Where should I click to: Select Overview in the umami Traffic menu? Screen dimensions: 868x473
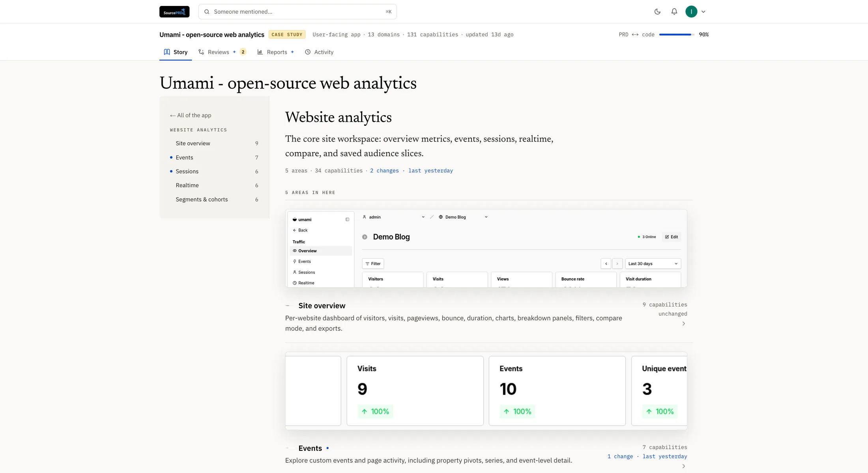(x=321, y=251)
